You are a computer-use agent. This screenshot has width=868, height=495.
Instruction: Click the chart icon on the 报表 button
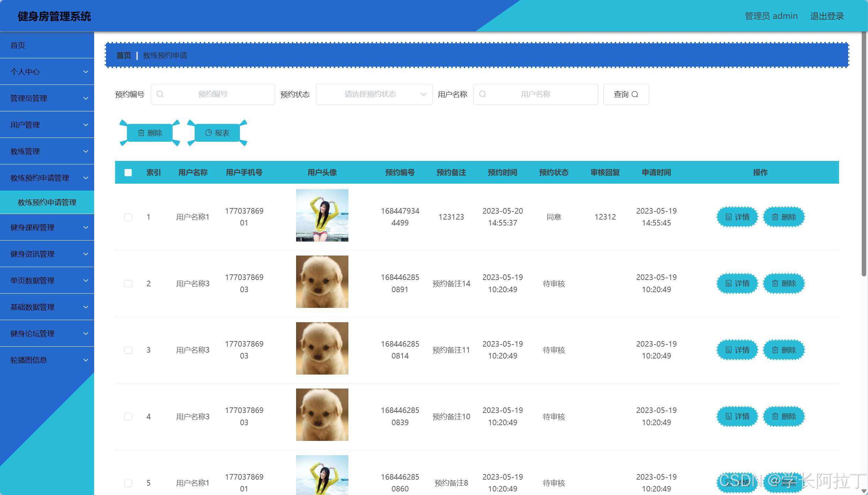point(208,133)
